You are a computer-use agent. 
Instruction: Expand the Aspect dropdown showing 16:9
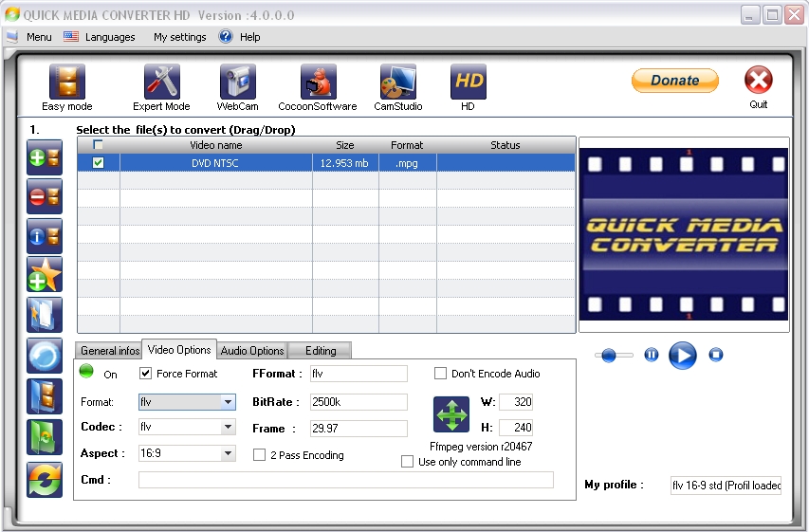(228, 453)
